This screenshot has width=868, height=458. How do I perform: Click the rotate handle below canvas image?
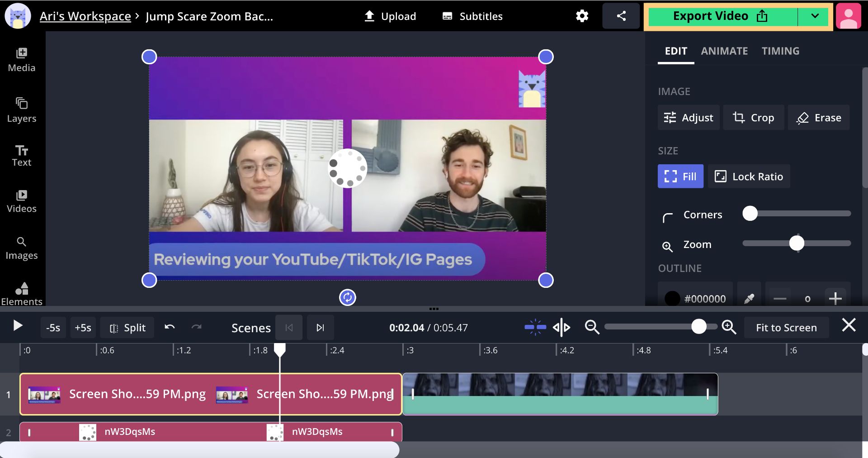click(x=347, y=297)
